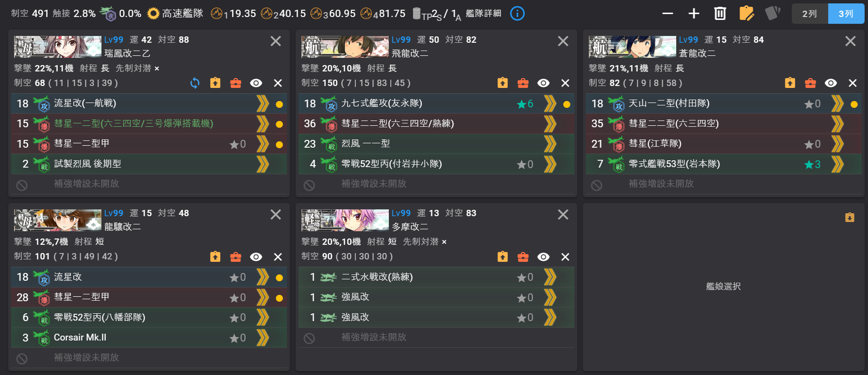Viewport: 868px width, 375px height.
Task: Expand the chevron on 零式艦戦53型(岩本隊) row
Action: pos(837,164)
